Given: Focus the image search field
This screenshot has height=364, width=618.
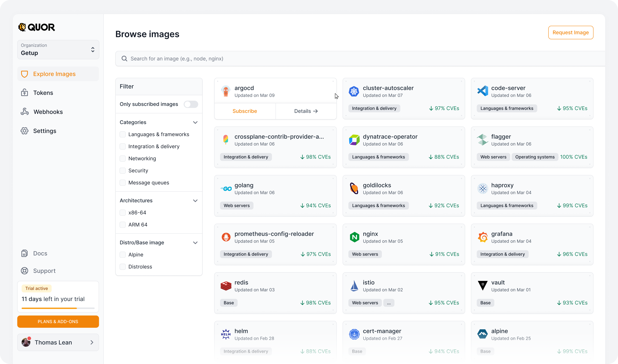Looking at the screenshot, I should coord(360,59).
